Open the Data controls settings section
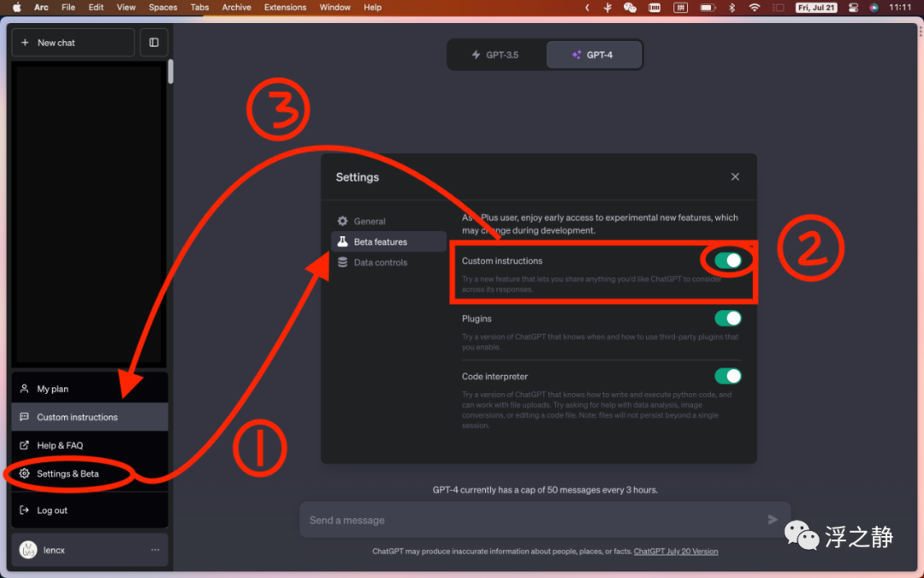 [380, 263]
